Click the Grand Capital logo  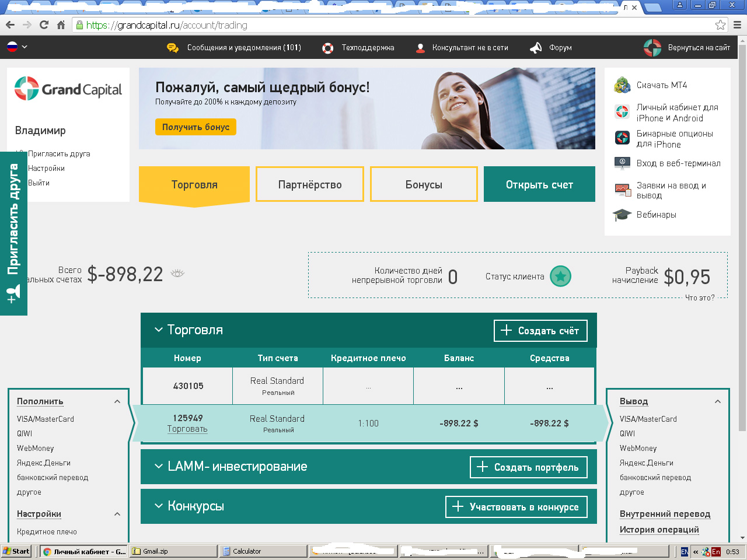coord(68,89)
